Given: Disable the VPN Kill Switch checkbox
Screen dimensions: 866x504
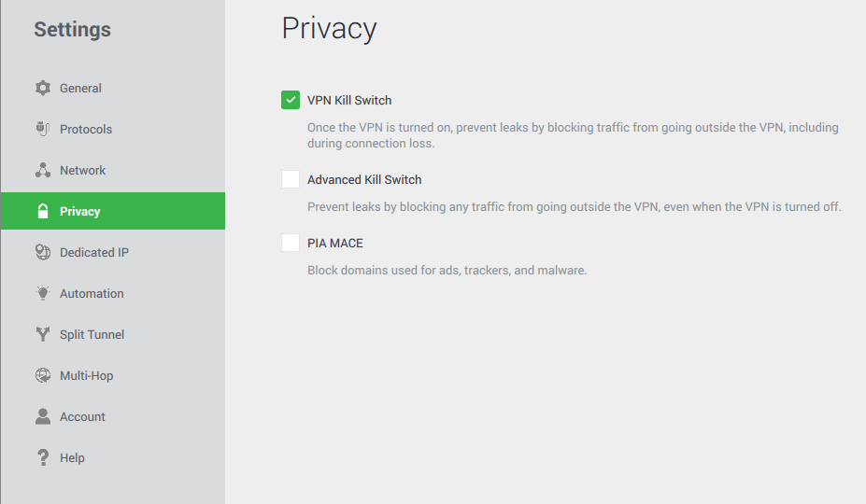Looking at the screenshot, I should [291, 100].
